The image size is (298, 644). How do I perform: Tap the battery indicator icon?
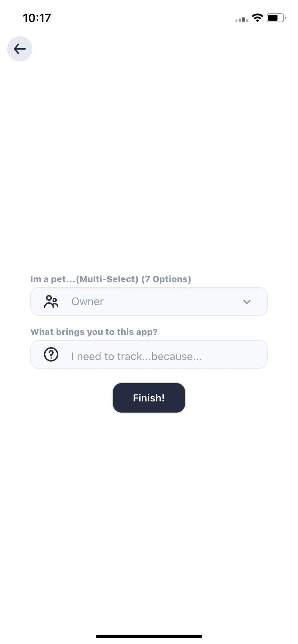[276, 18]
